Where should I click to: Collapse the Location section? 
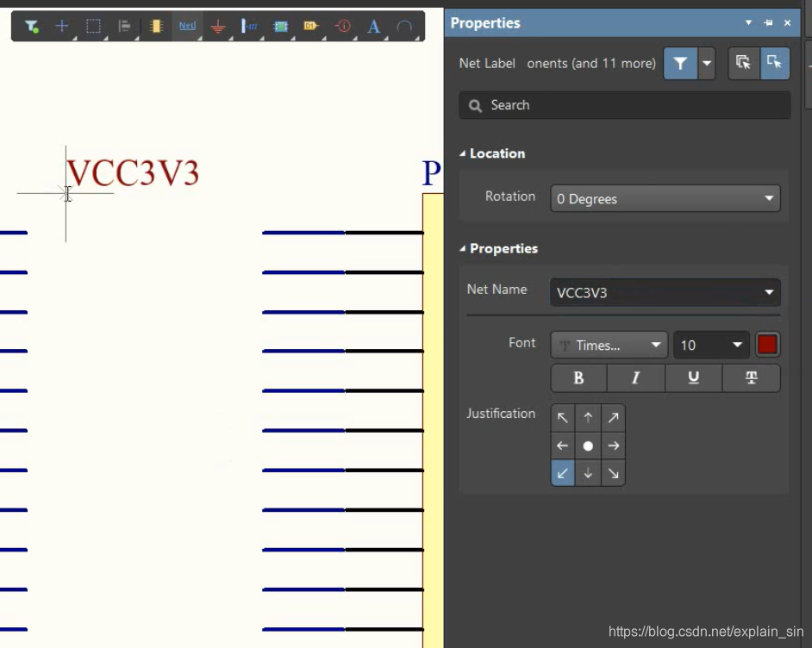(462, 153)
